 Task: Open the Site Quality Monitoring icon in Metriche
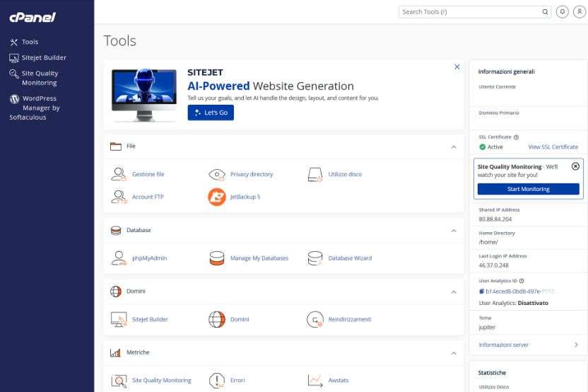pyautogui.click(x=119, y=381)
